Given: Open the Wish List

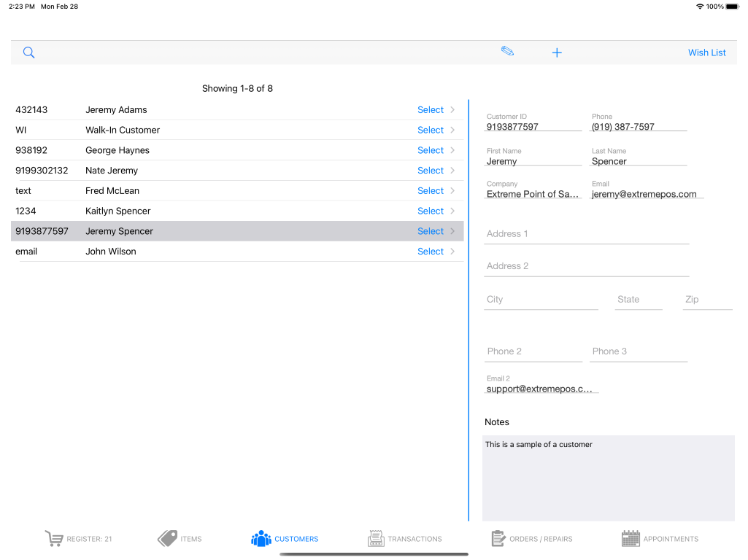Looking at the screenshot, I should pos(706,52).
